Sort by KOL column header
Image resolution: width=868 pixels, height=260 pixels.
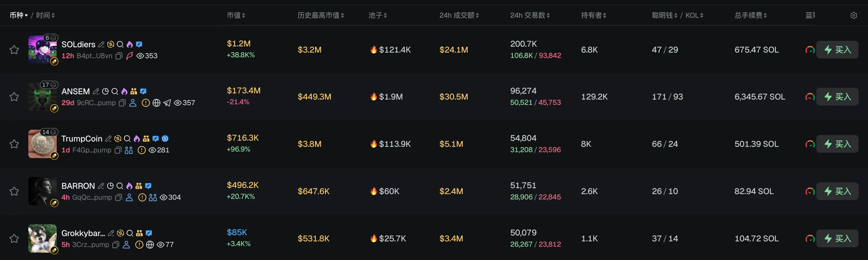click(x=694, y=16)
